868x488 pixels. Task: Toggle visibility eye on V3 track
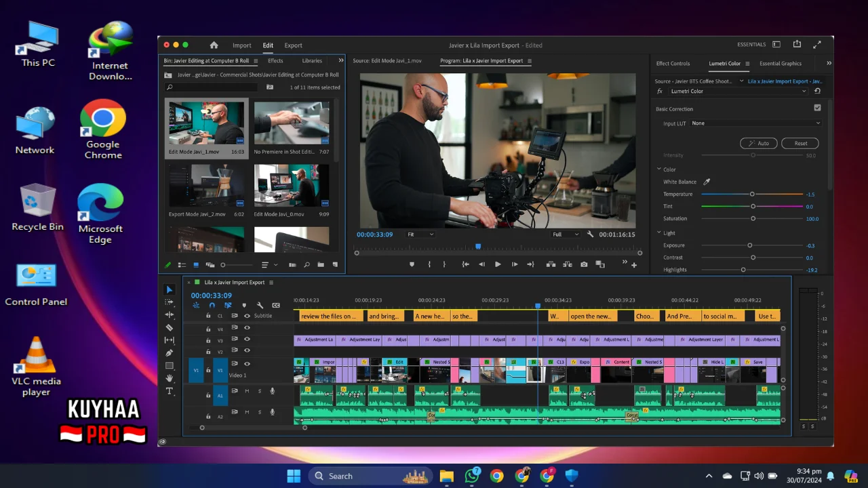pos(247,340)
